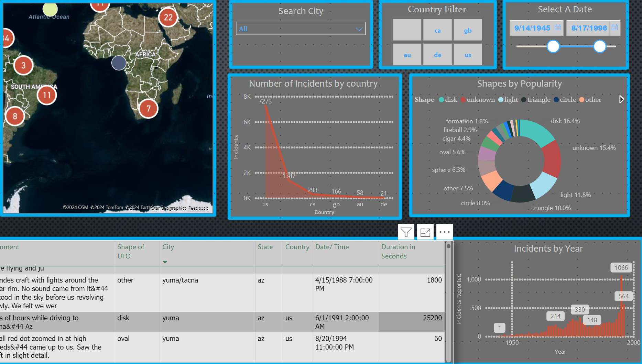Click the Shape of UFO column header
Viewport: 642px width, 364px height.
(131, 251)
